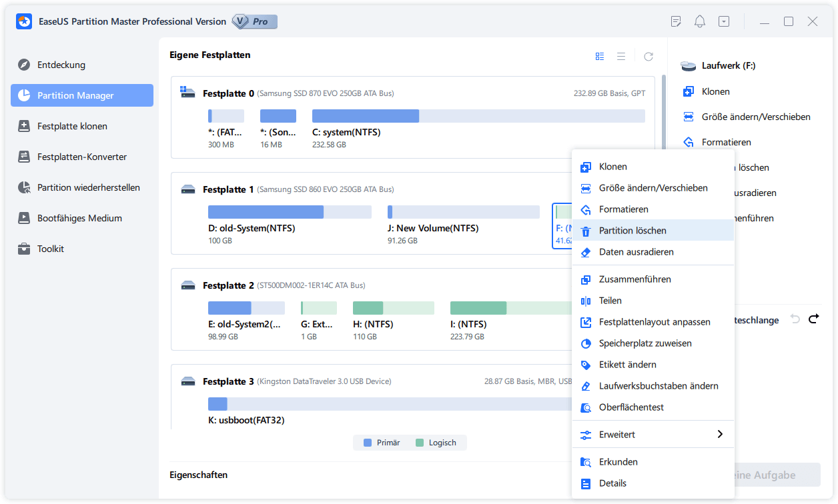838x504 pixels.
Task: Click the Erkunden folder search icon
Action: coord(586,462)
